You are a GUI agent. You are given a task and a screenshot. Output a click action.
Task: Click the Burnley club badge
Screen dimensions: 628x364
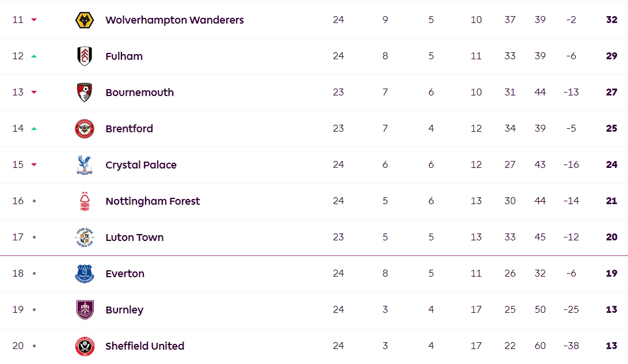(x=85, y=310)
